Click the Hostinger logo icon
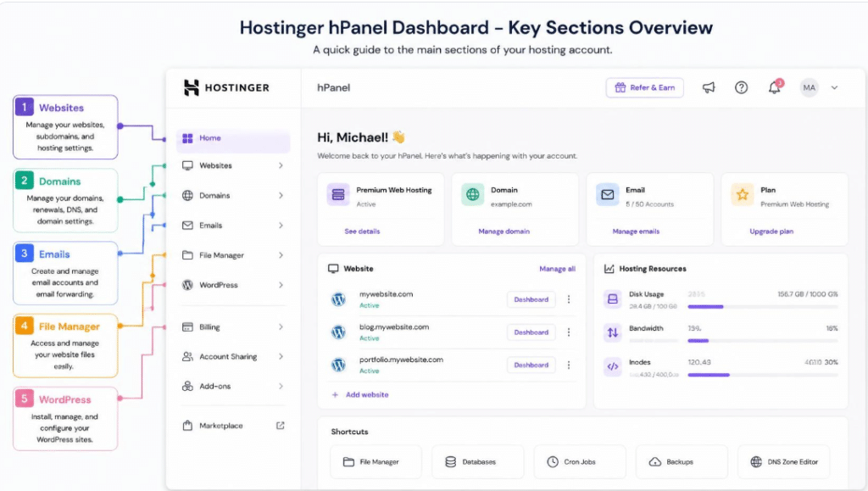The image size is (868, 491). [191, 87]
